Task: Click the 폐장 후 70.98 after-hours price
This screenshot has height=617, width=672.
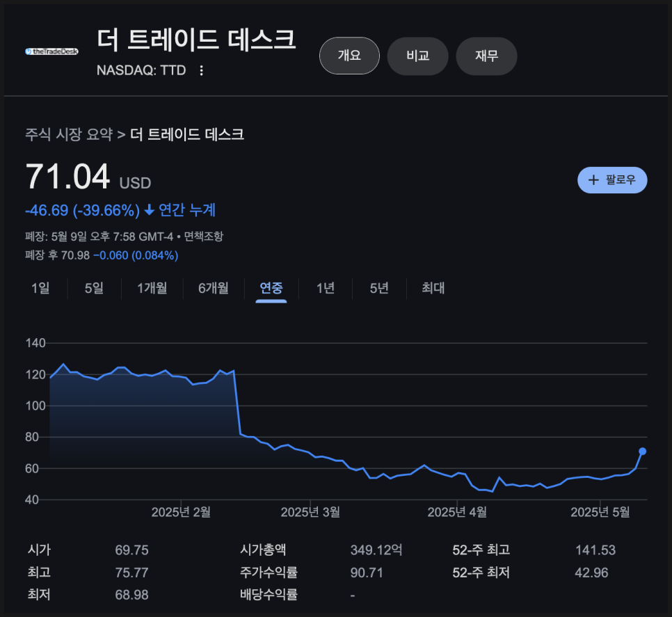Action: [58, 255]
